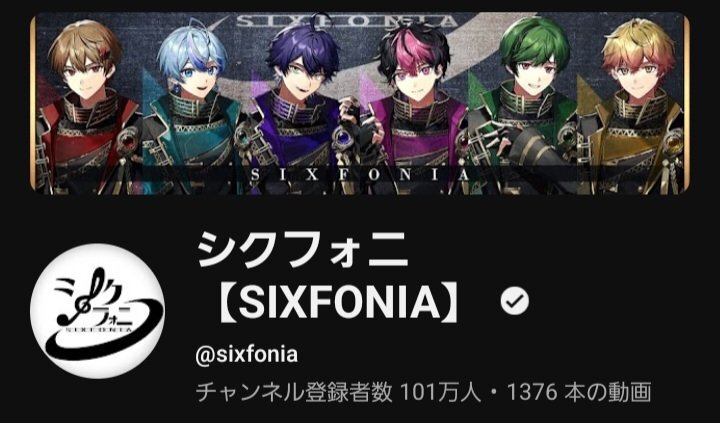Select the light-blue-haired character in banner
Viewport: 720px width, 423px height.
click(x=191, y=105)
